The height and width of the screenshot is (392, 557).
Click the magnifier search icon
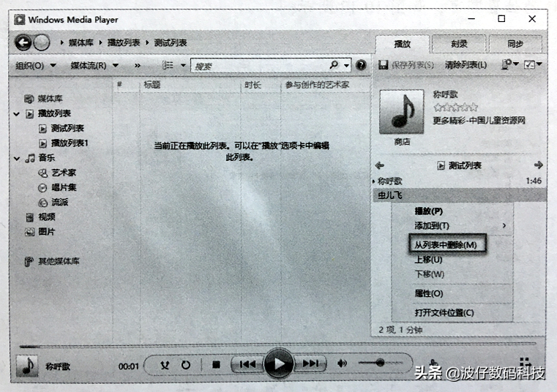pyautogui.click(x=334, y=65)
